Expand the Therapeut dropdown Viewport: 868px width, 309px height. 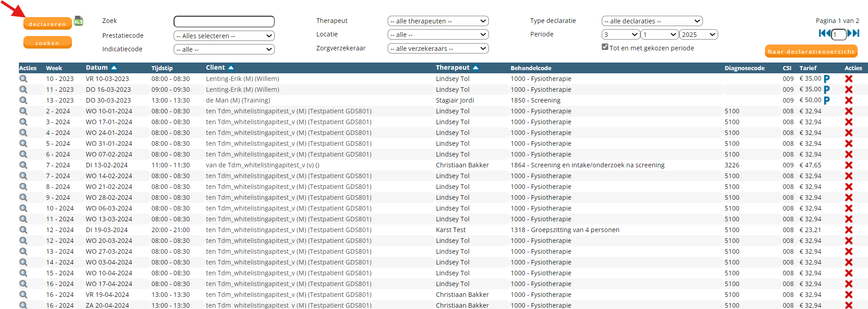click(438, 21)
